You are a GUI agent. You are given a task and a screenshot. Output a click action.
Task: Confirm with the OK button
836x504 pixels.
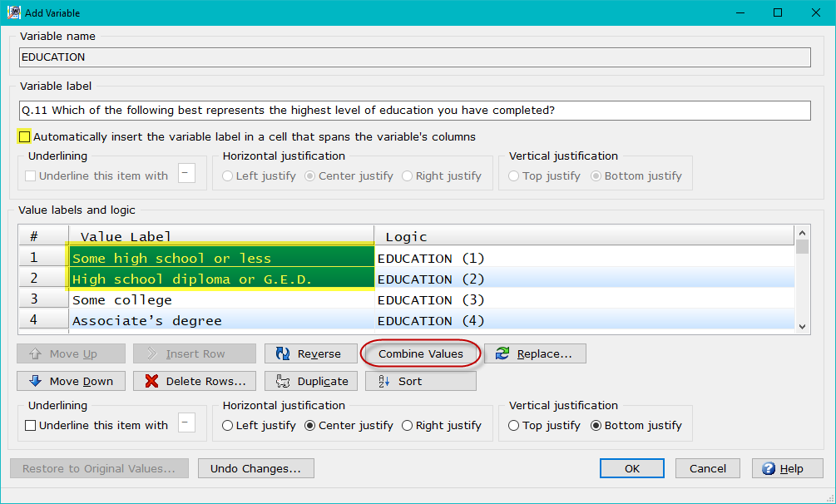click(632, 468)
